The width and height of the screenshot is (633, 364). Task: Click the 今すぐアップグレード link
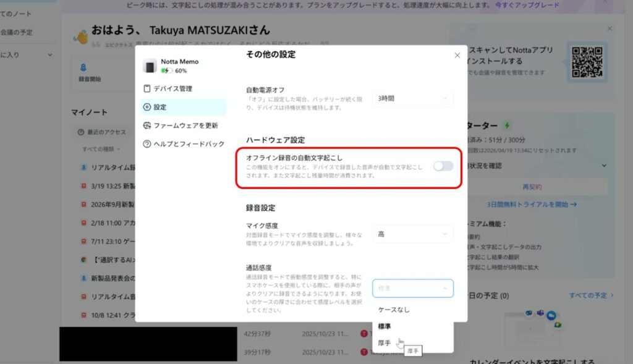coord(527,5)
